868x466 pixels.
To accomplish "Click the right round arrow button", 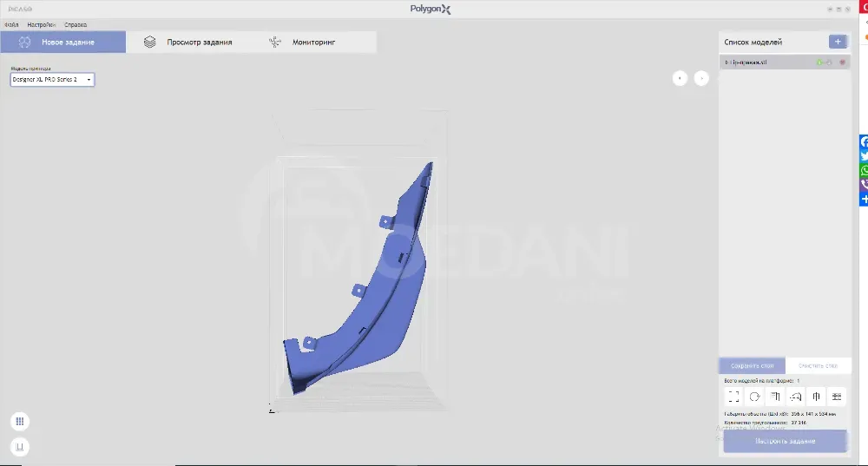I will [701, 78].
